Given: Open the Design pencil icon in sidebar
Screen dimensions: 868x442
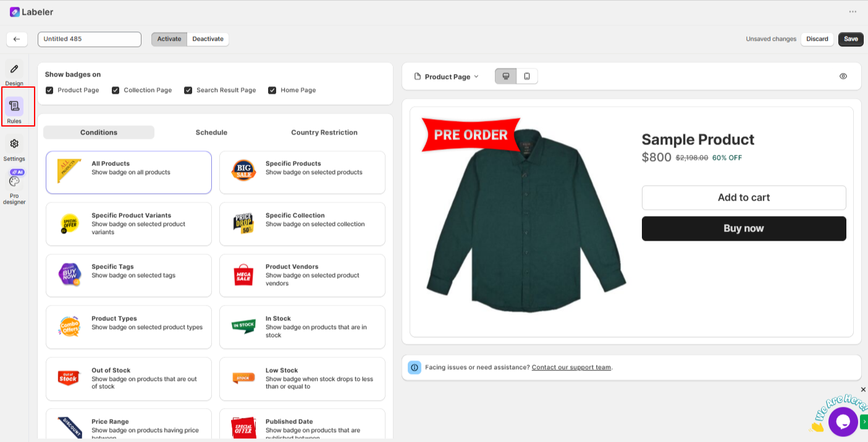Looking at the screenshot, I should 14,69.
